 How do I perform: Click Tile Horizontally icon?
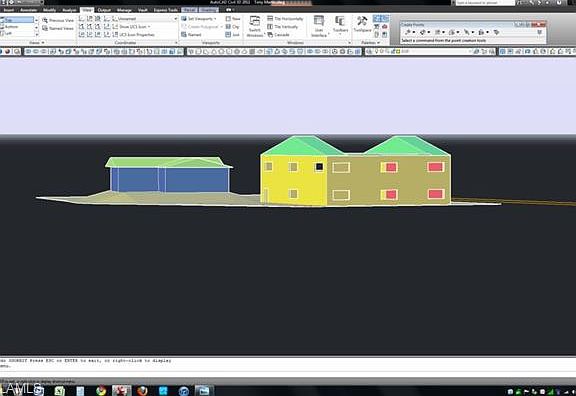tap(270, 18)
